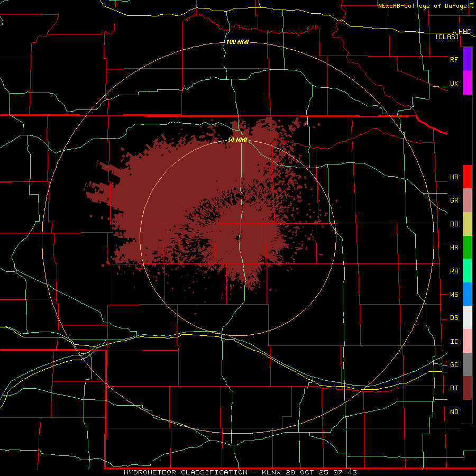This screenshot has width=476, height=476.
Task: Click the brown BI legend swatch
Action: [467, 388]
